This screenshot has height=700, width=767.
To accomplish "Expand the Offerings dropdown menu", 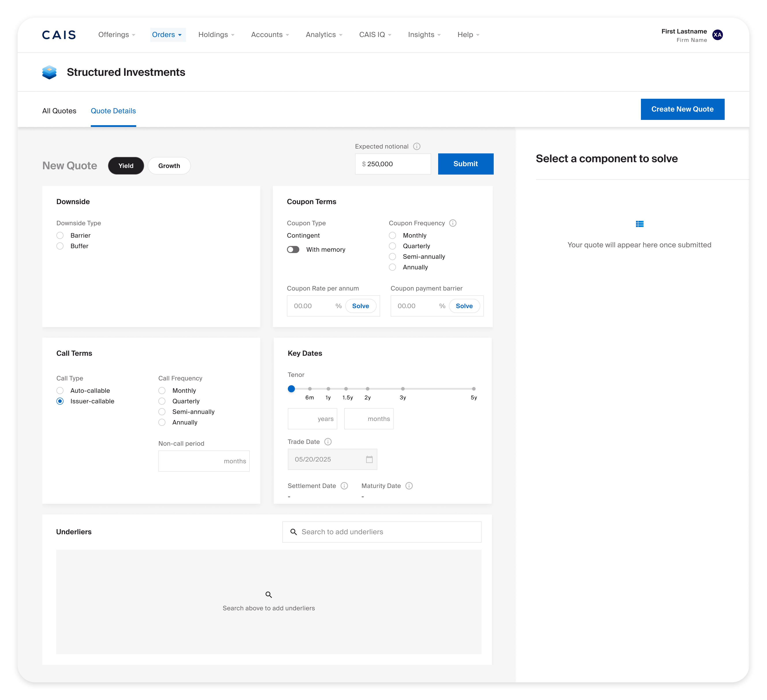I will click(116, 35).
